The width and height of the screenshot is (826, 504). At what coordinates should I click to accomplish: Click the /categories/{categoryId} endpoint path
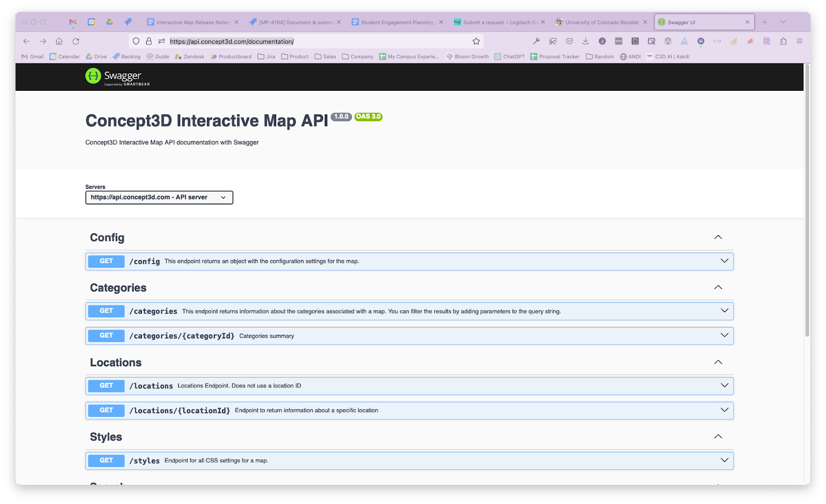pyautogui.click(x=182, y=336)
